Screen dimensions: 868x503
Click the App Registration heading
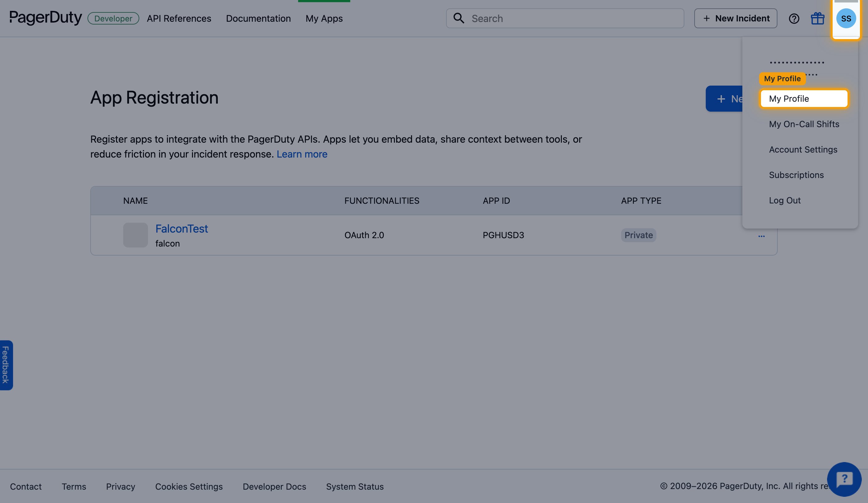[154, 98]
